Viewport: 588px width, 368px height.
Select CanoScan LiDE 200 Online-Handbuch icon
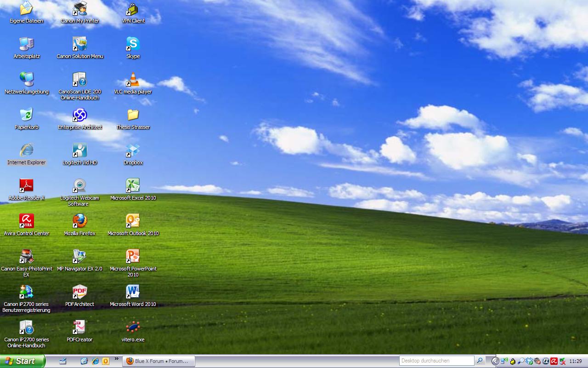coord(80,86)
